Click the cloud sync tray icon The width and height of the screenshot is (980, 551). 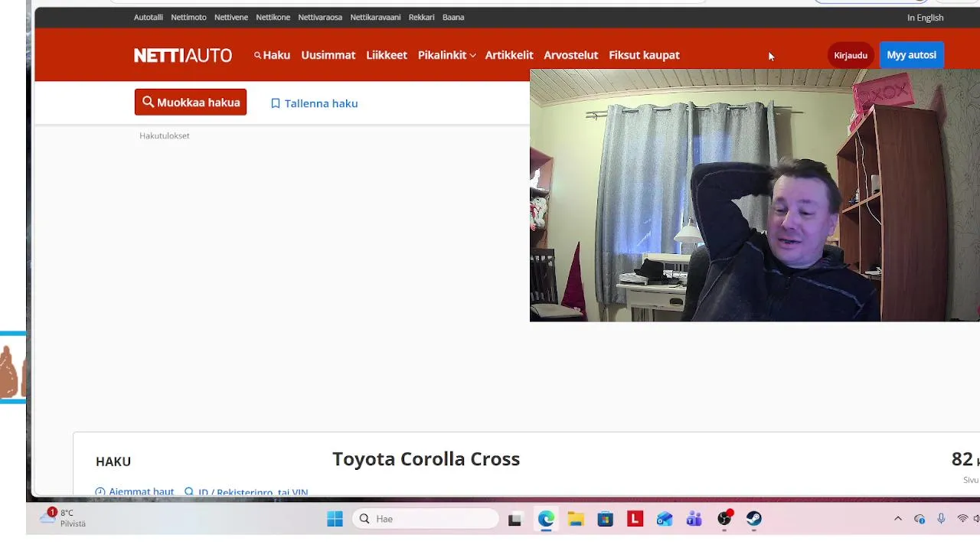tap(920, 519)
